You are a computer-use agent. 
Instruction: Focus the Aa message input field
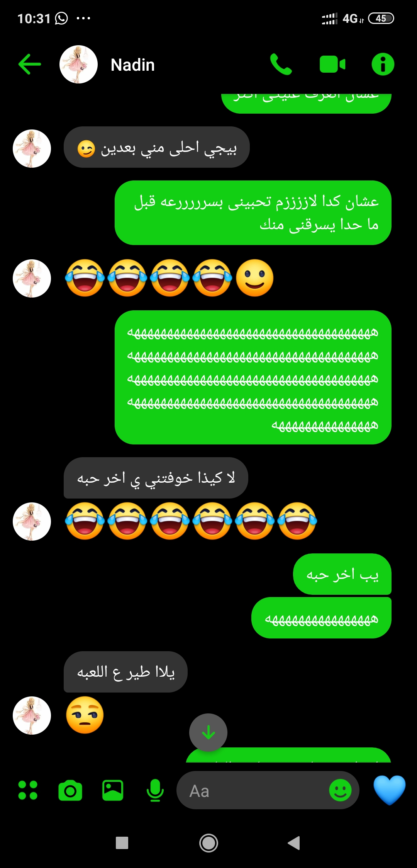[x=255, y=790]
